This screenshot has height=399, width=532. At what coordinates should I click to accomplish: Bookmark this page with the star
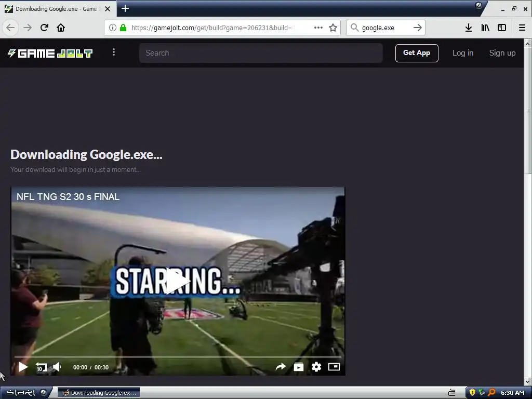(x=333, y=28)
